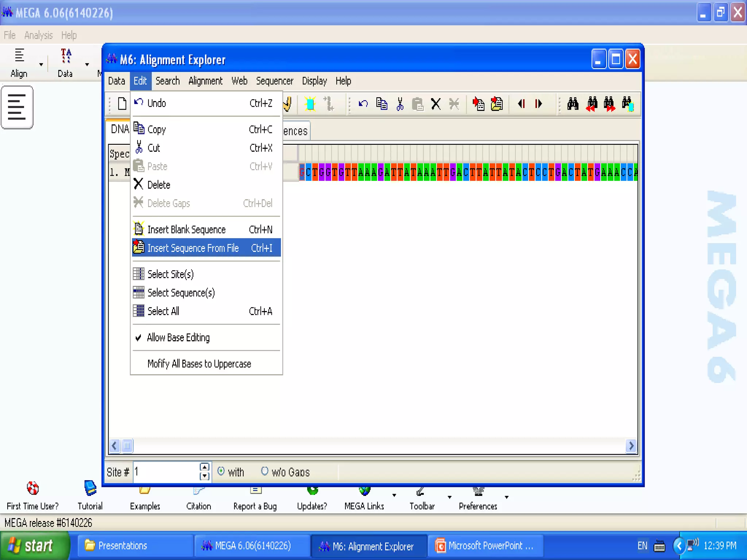The height and width of the screenshot is (560, 747).
Task: Expand the Align dropdown arrow
Action: [41, 65]
